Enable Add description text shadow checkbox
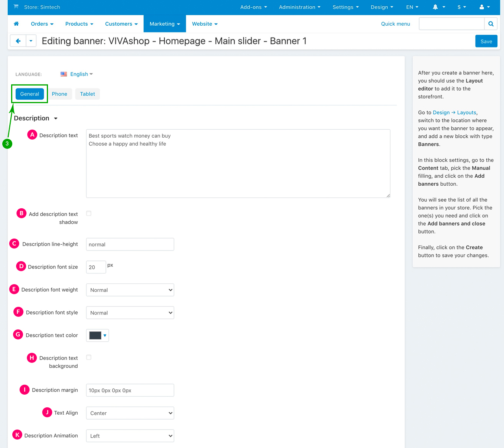This screenshot has height=448, width=504. pyautogui.click(x=89, y=214)
